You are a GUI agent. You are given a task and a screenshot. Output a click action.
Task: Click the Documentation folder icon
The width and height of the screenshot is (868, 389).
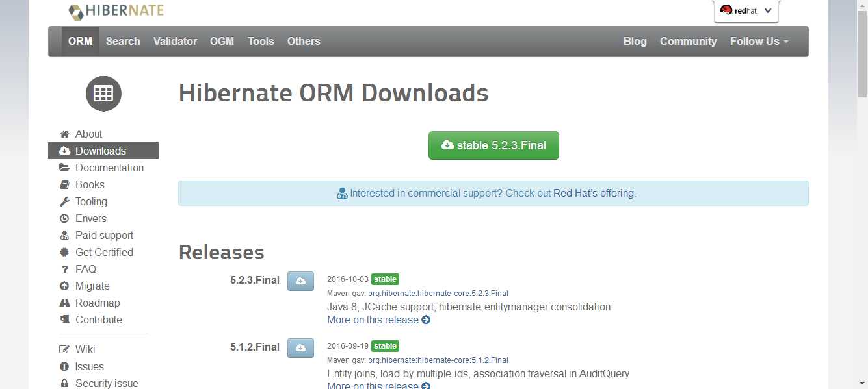[x=64, y=168]
